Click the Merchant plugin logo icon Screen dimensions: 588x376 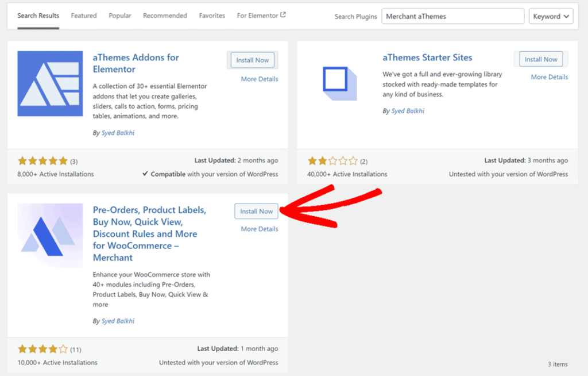click(x=51, y=236)
